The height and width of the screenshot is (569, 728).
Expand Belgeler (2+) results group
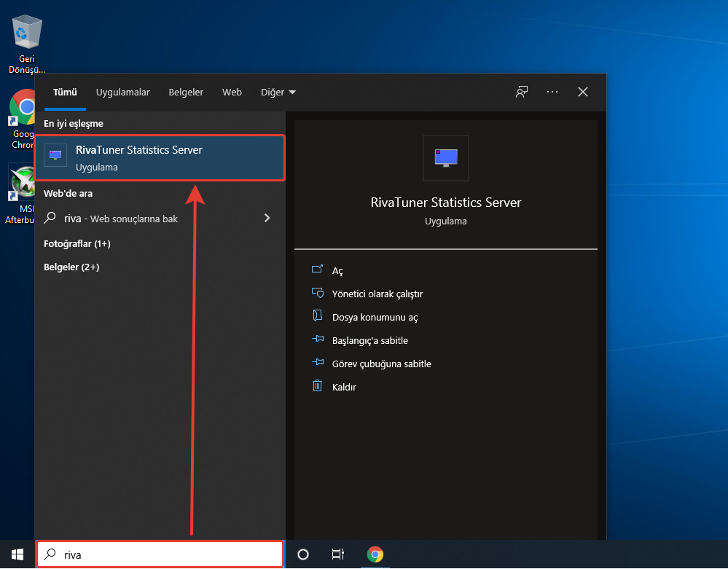(x=71, y=267)
